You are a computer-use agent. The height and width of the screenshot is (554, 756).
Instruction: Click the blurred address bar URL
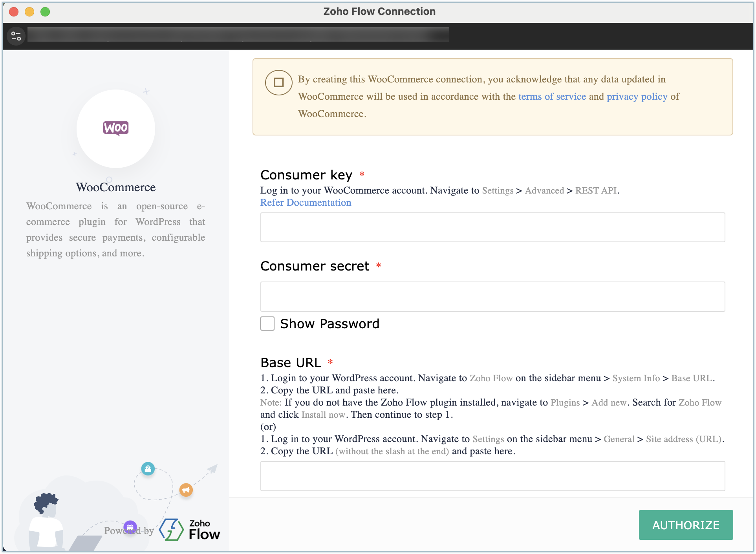coord(238,35)
